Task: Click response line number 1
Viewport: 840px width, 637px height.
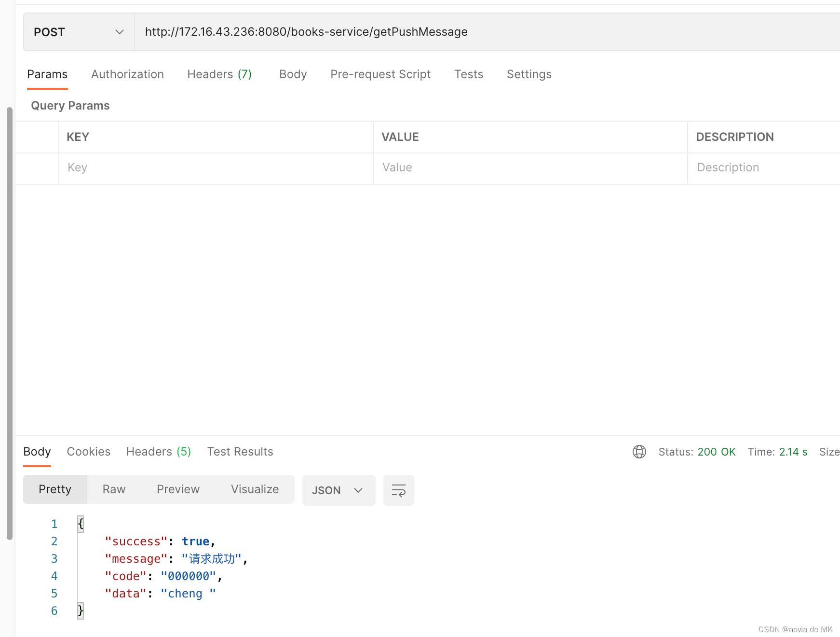Action: [54, 524]
